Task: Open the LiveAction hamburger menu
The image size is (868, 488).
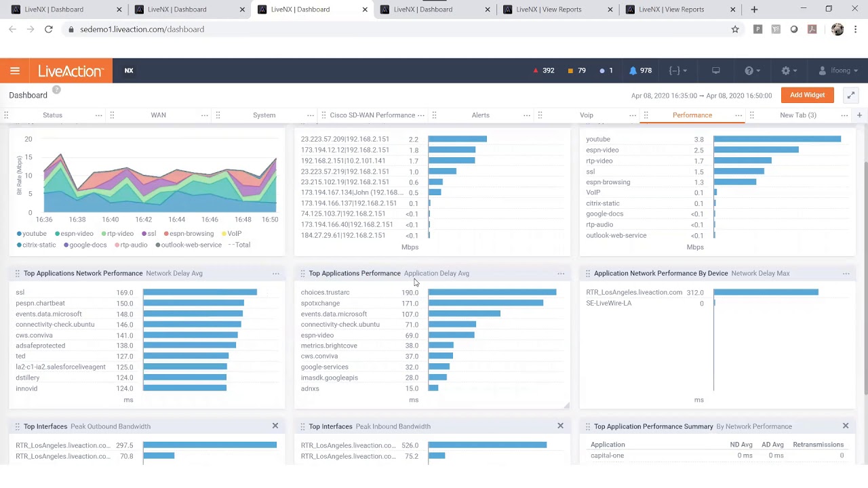Action: 15,70
